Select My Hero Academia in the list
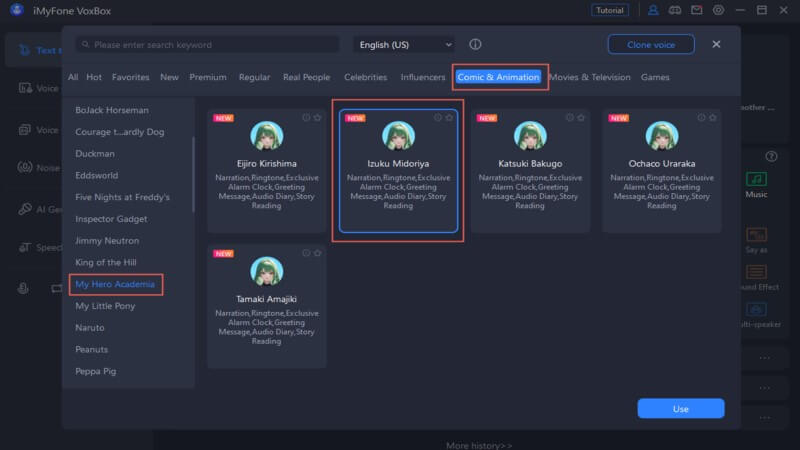The image size is (800, 450). coord(115,284)
